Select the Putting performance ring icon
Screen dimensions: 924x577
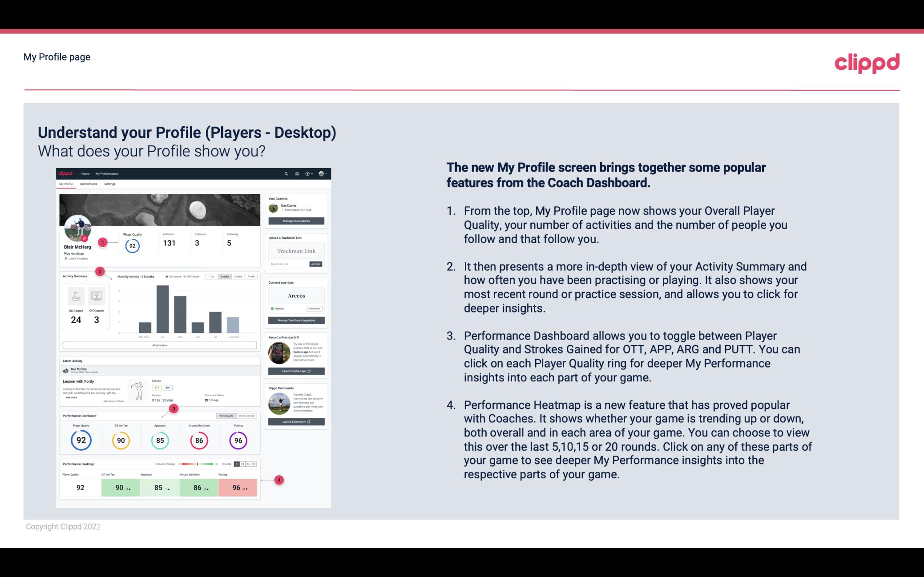237,440
